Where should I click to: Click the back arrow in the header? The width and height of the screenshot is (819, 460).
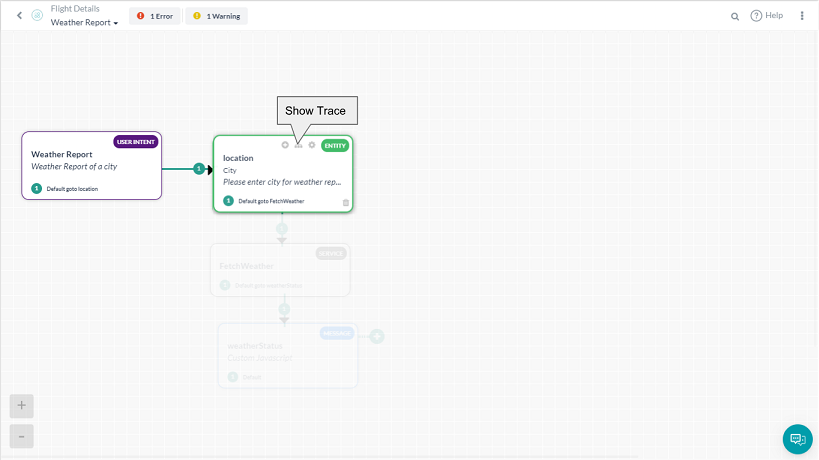click(19, 16)
